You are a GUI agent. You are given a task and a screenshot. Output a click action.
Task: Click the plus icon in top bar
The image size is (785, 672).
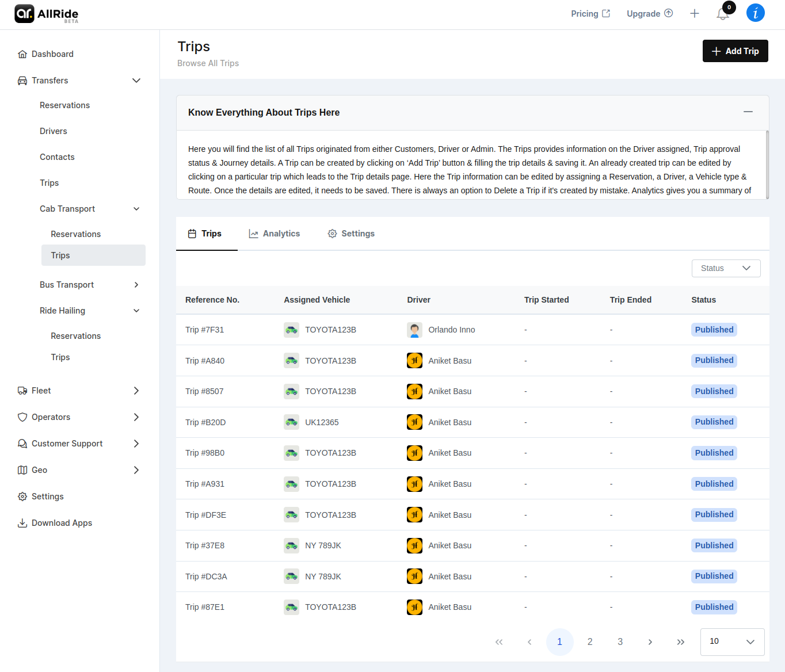click(x=695, y=14)
